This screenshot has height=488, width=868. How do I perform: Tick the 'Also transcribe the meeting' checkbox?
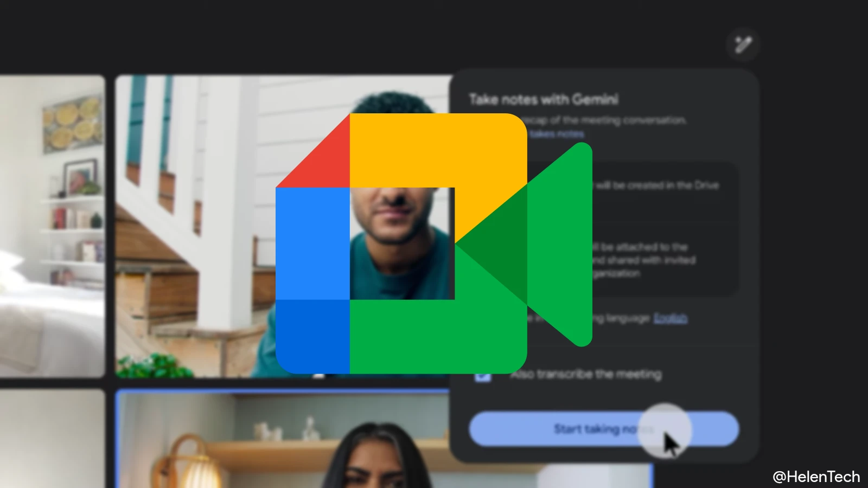482,375
